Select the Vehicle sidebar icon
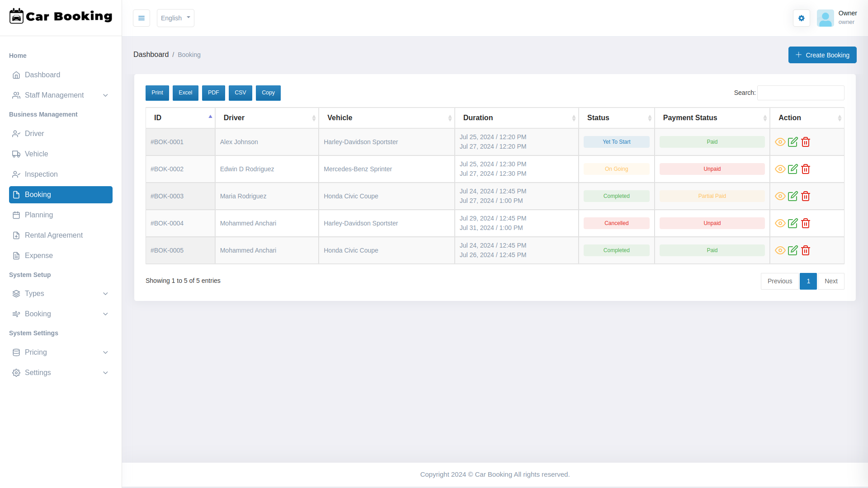The height and width of the screenshot is (488, 868). coord(16,154)
